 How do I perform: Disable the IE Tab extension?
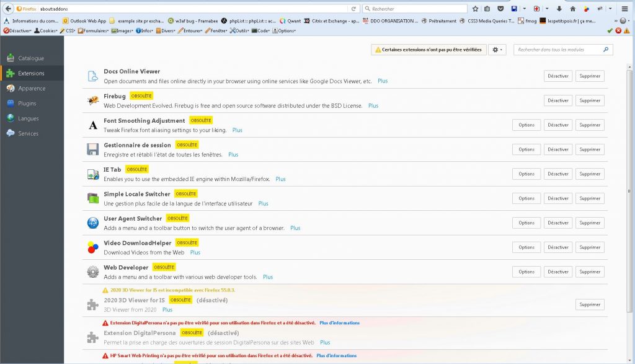point(557,174)
